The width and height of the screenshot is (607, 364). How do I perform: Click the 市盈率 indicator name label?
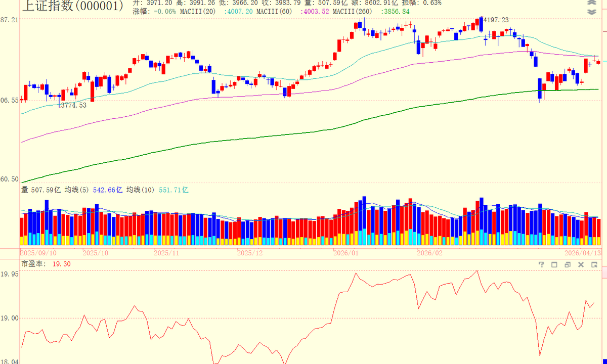coord(33,264)
